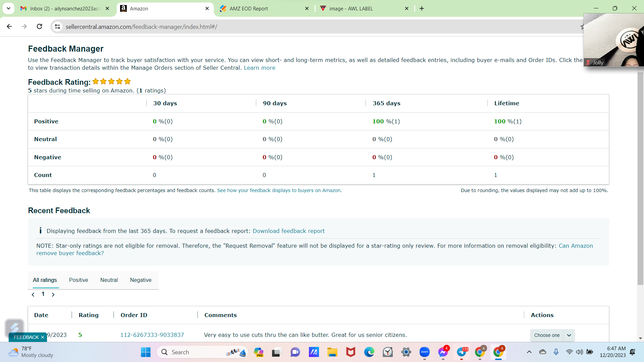The width and height of the screenshot is (644, 362).
Task: Open order 112-6267333-9033837 details
Action: (x=152, y=335)
